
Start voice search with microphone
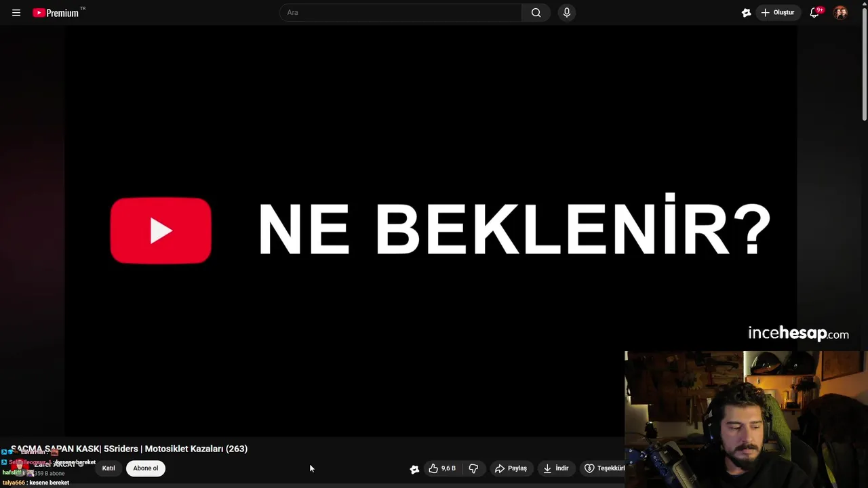coord(567,12)
